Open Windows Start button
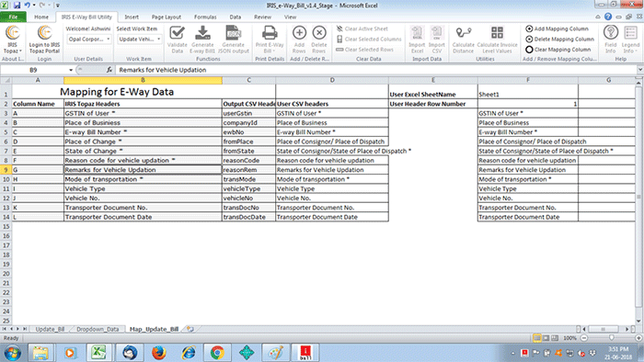 point(12,353)
